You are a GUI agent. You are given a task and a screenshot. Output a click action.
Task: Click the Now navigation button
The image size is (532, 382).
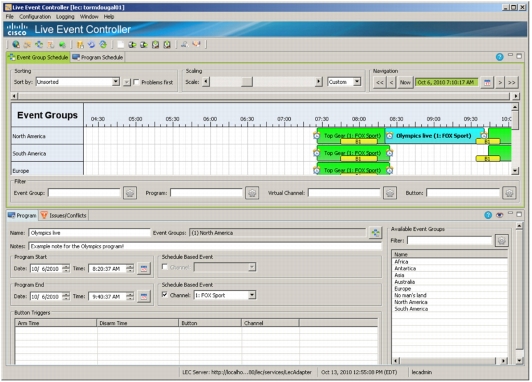405,82
